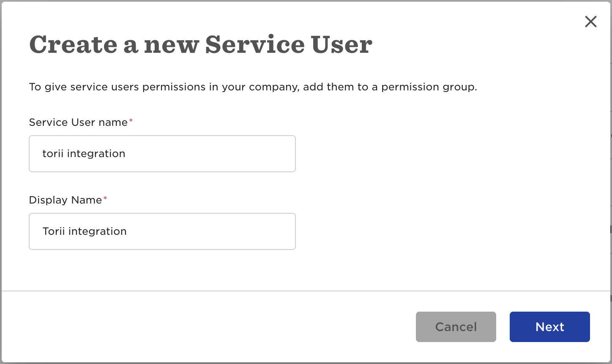Viewport: 612px width, 364px height.
Task: Click the divider line above the dialog buttons
Action: pyautogui.click(x=306, y=291)
